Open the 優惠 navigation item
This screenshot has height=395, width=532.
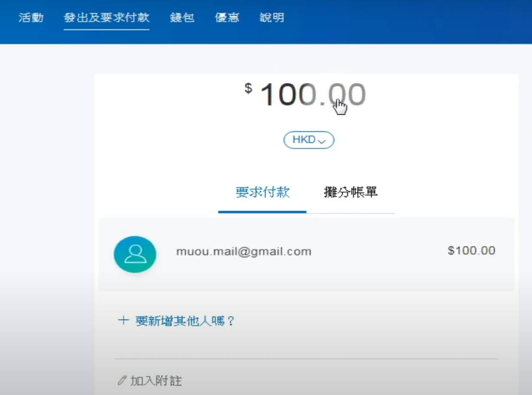click(227, 18)
